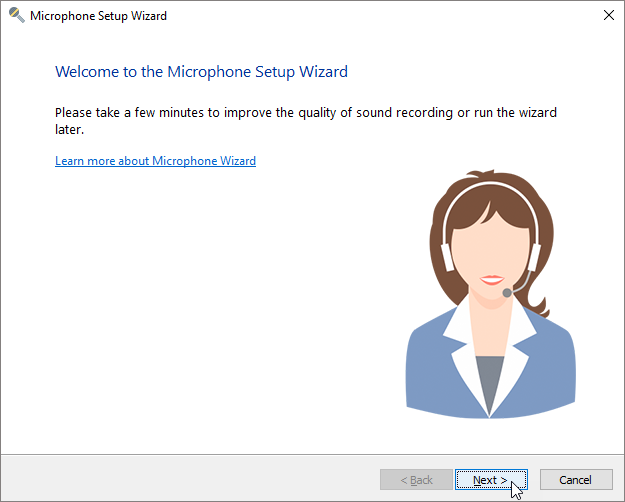Click the microphone icon in the title bar
The height and width of the screenshot is (502, 625).
click(16, 16)
